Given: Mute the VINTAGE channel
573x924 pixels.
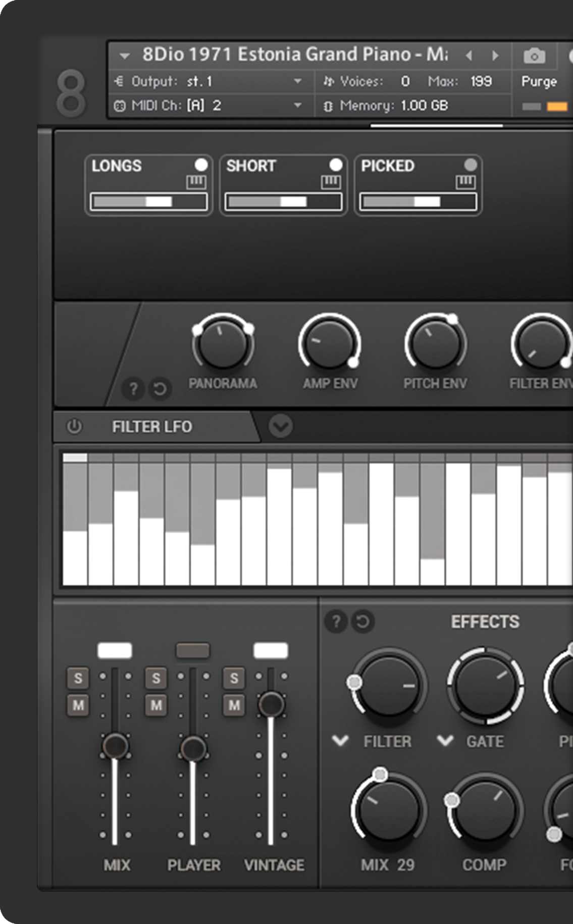Looking at the screenshot, I should pos(234,704).
